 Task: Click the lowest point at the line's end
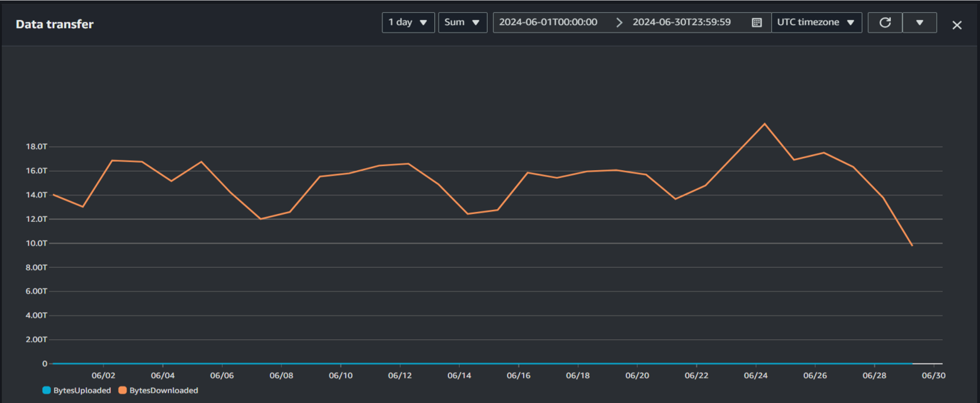point(912,245)
